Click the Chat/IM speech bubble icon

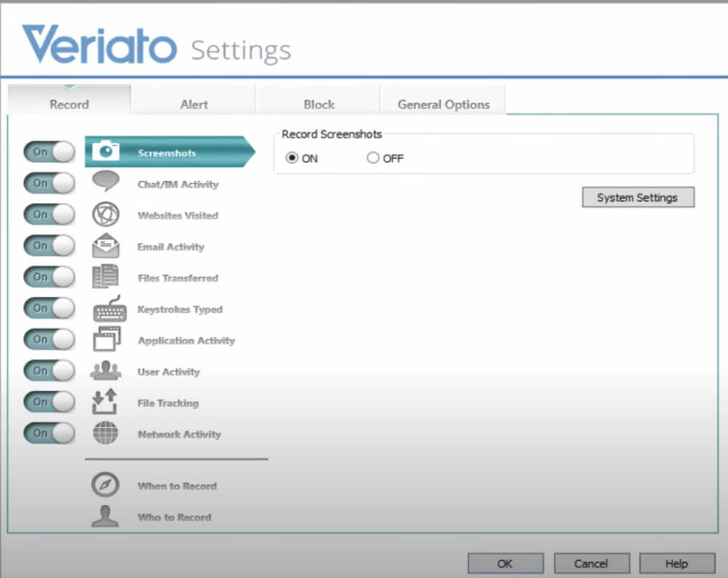106,181
